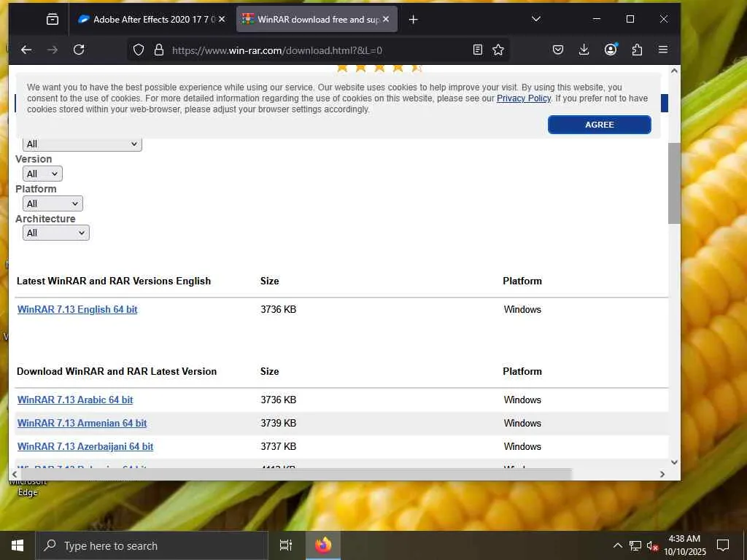Open Firefox account icon

tap(611, 50)
